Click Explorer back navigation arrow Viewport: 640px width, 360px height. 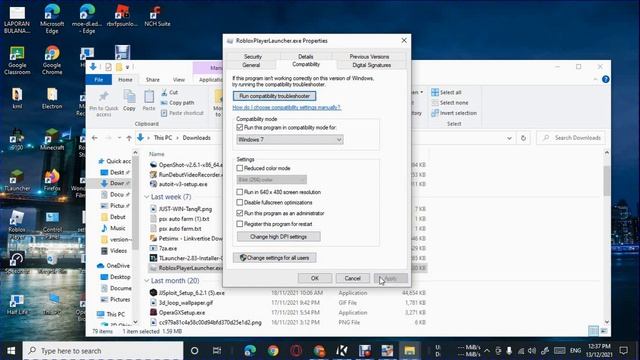click(95, 138)
